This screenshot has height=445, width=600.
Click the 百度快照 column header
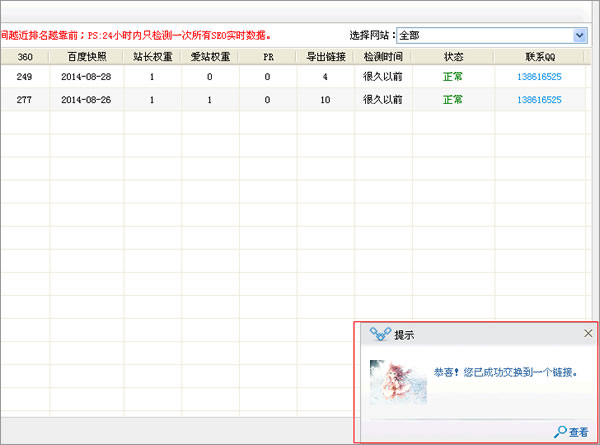click(87, 57)
